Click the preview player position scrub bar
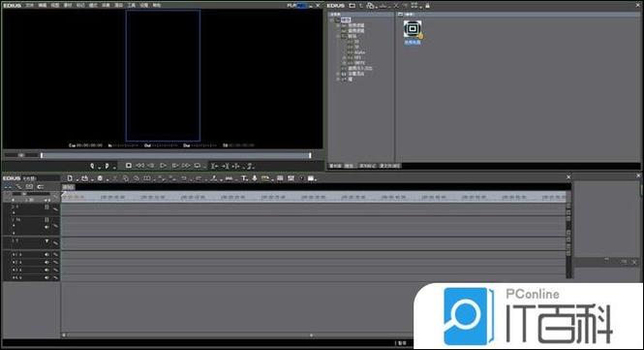Screen dimensions: 644x350 (176, 155)
